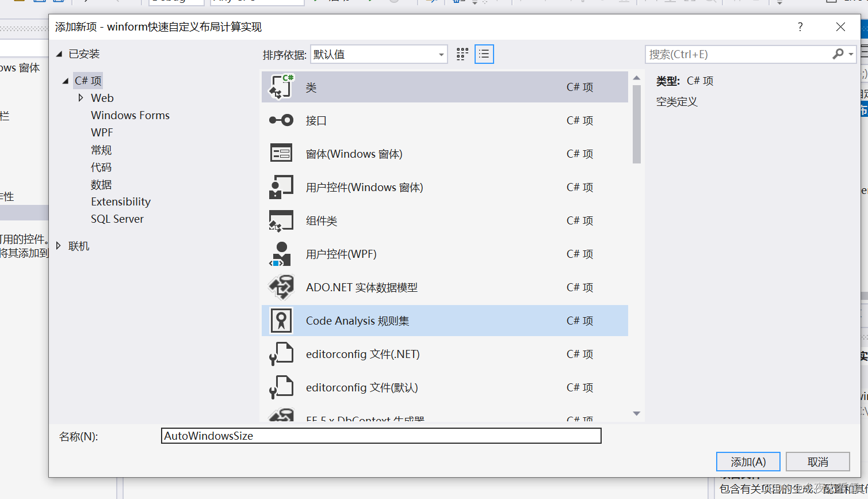This screenshot has width=868, height=499.
Task: Click the 用户控件(WPF) icon
Action: coord(281,254)
